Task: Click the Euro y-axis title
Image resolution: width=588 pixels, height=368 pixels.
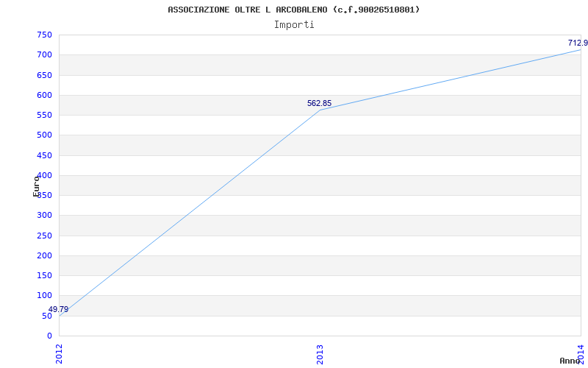Action: (x=36, y=186)
